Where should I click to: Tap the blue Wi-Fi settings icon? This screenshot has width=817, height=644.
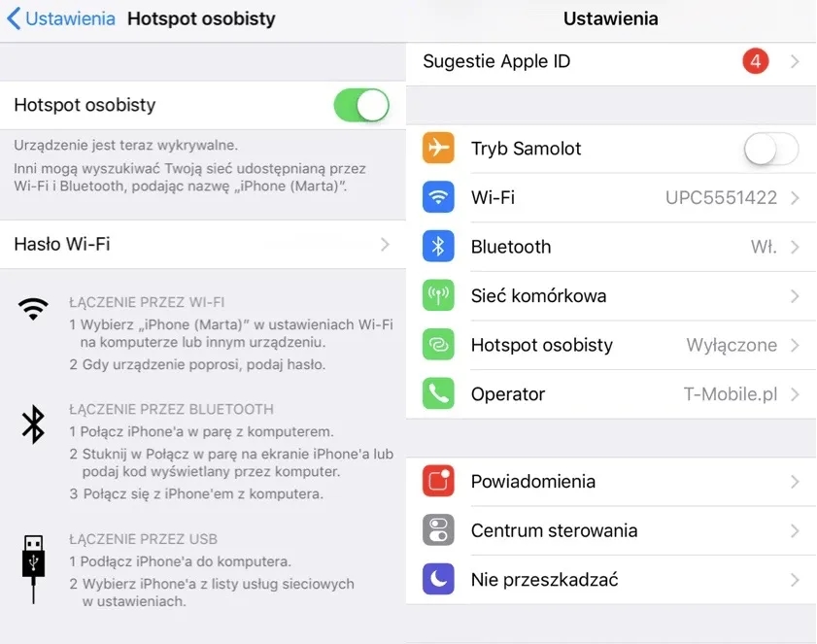pos(438,197)
